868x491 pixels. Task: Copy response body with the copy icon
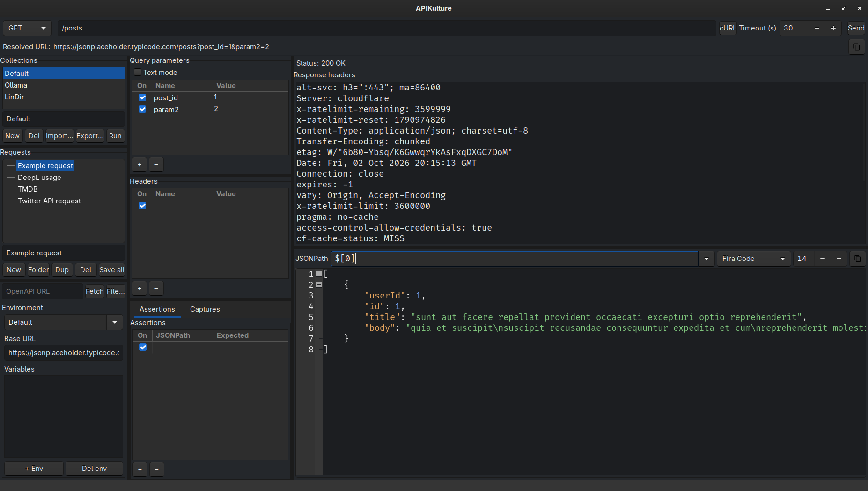pyautogui.click(x=857, y=259)
